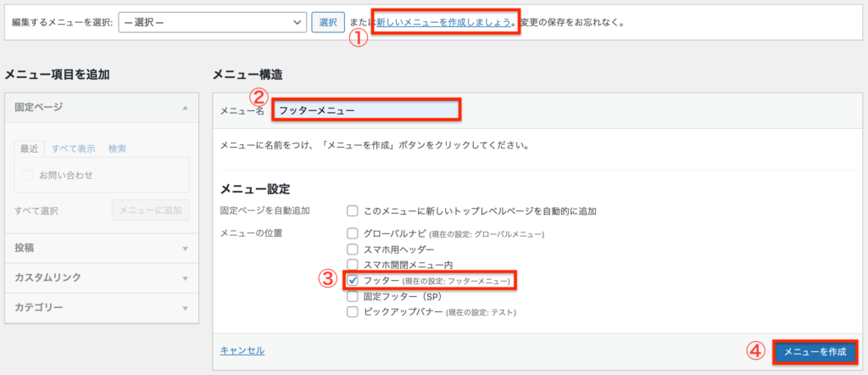
Task: Click the 選択 button
Action: coord(327,22)
